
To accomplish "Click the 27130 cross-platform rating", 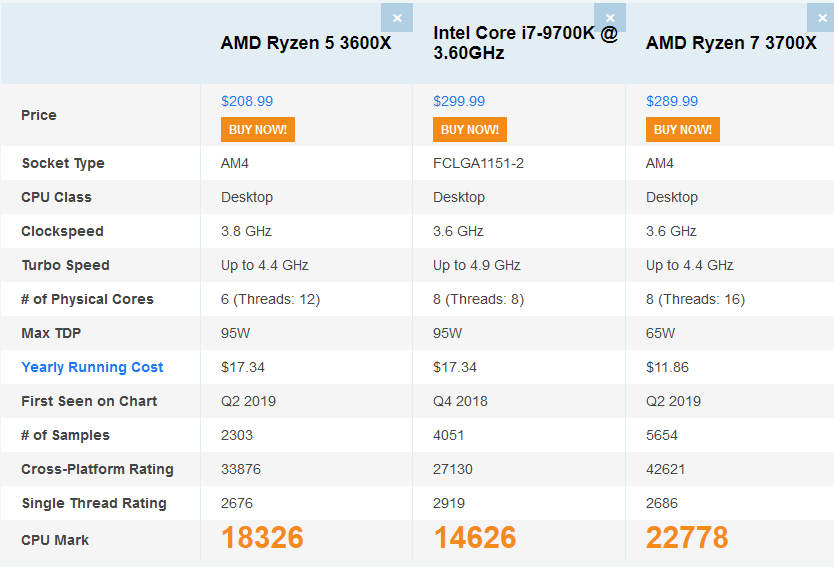I will pos(453,469).
